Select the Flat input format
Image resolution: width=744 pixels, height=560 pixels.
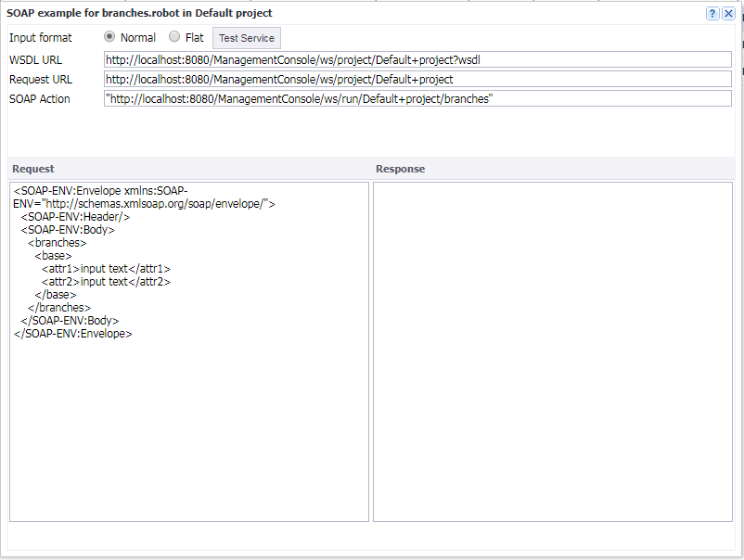point(174,37)
